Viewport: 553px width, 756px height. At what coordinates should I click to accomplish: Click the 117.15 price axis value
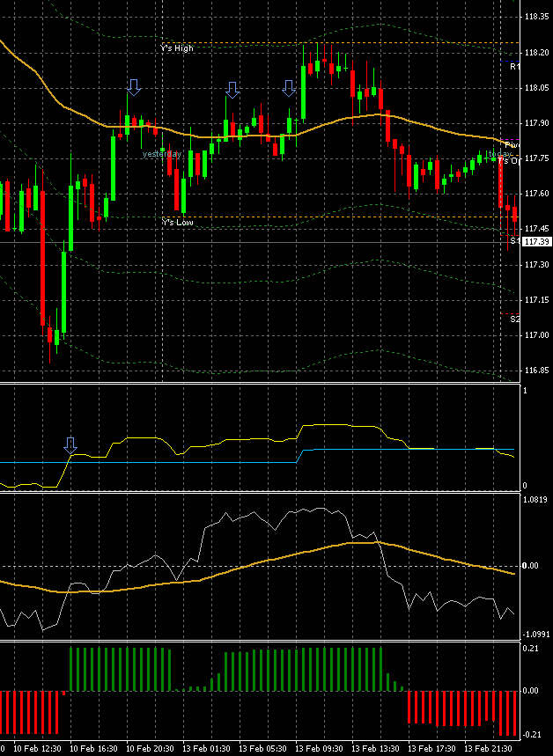tap(536, 300)
